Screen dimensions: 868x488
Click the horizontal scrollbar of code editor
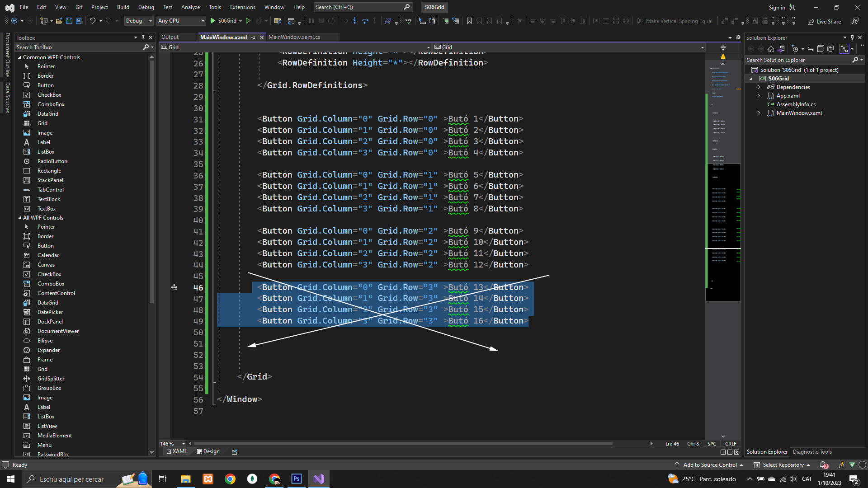pyautogui.click(x=402, y=444)
